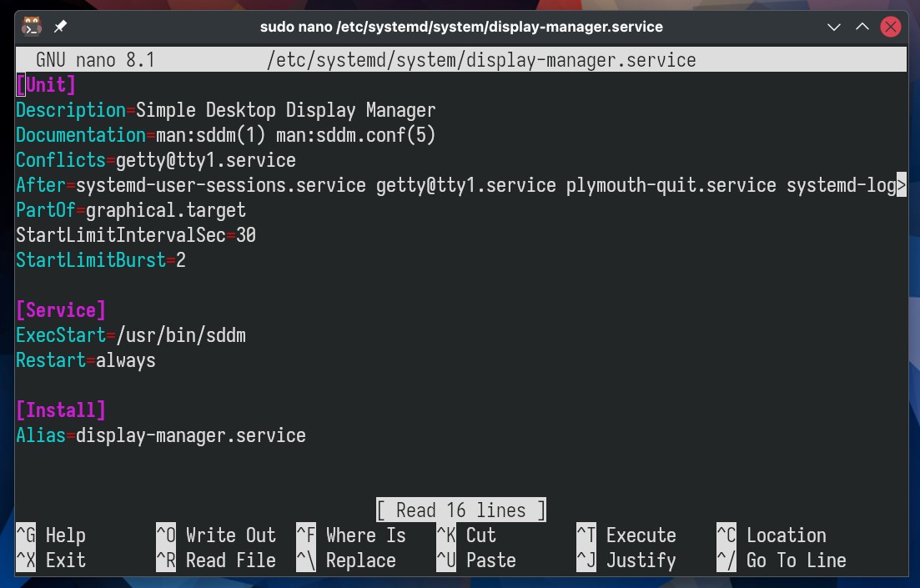Click the ^J Justify shortcut
The width and height of the screenshot is (920, 588).
point(626,560)
